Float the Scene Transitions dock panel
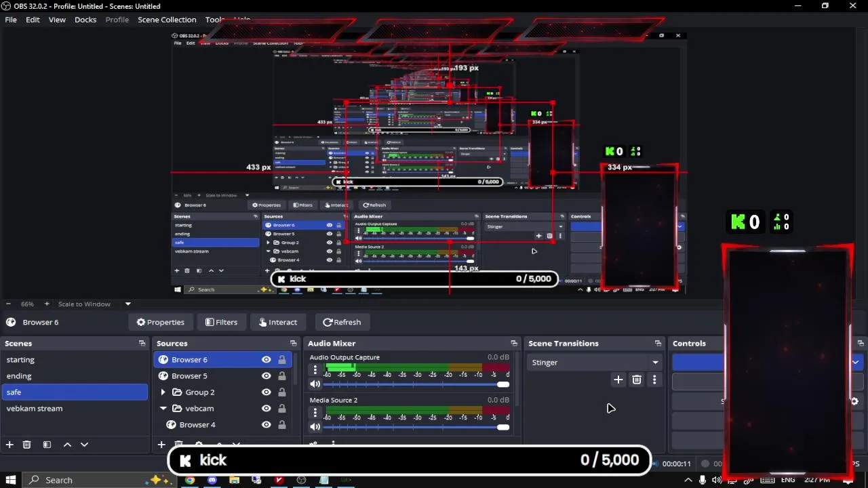The height and width of the screenshot is (488, 868). [658, 344]
